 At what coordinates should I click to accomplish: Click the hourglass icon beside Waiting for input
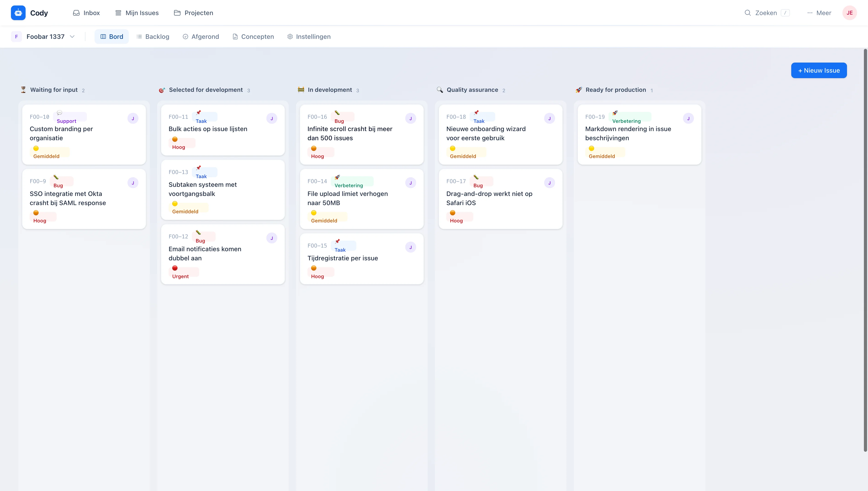23,90
